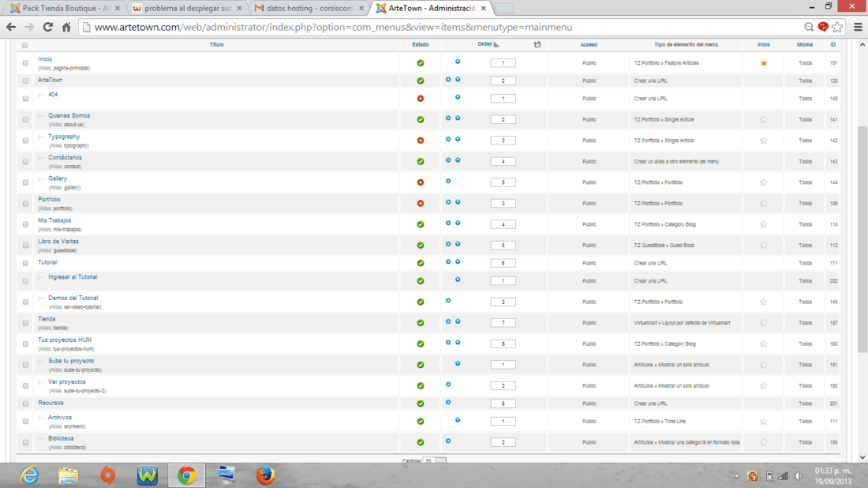This screenshot has width=868, height=488.
Task: Unpublish Inicio via its green status icon
Action: [x=420, y=63]
